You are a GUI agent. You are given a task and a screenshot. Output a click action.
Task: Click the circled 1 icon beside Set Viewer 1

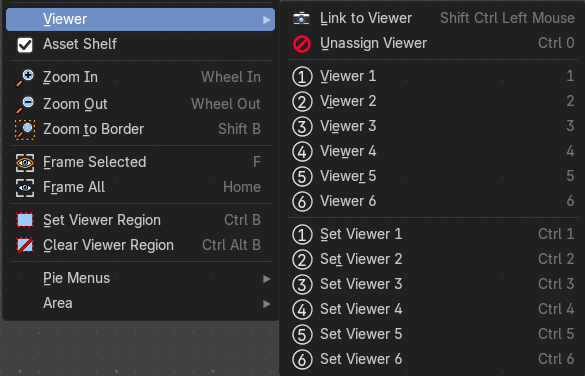point(302,235)
